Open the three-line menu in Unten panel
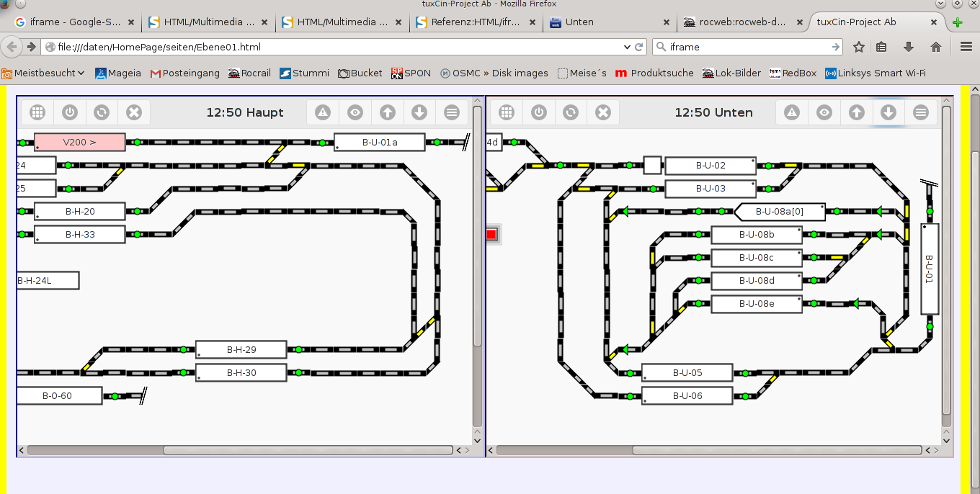The image size is (980, 494). click(x=921, y=112)
